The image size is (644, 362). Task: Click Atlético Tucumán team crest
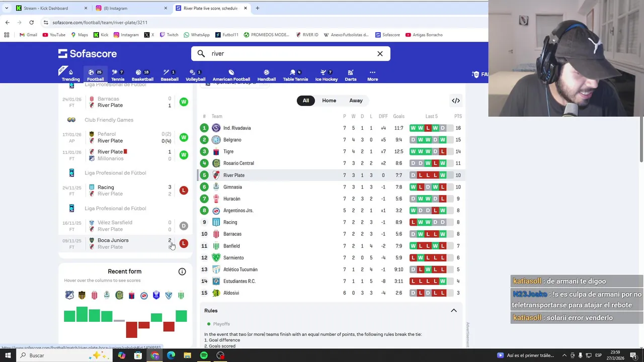216,269
